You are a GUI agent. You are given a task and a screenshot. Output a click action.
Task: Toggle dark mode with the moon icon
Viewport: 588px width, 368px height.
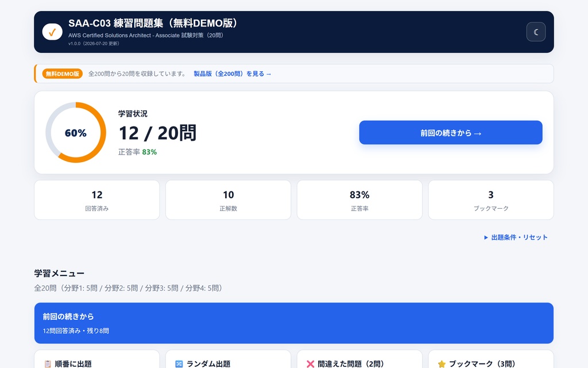click(x=536, y=32)
